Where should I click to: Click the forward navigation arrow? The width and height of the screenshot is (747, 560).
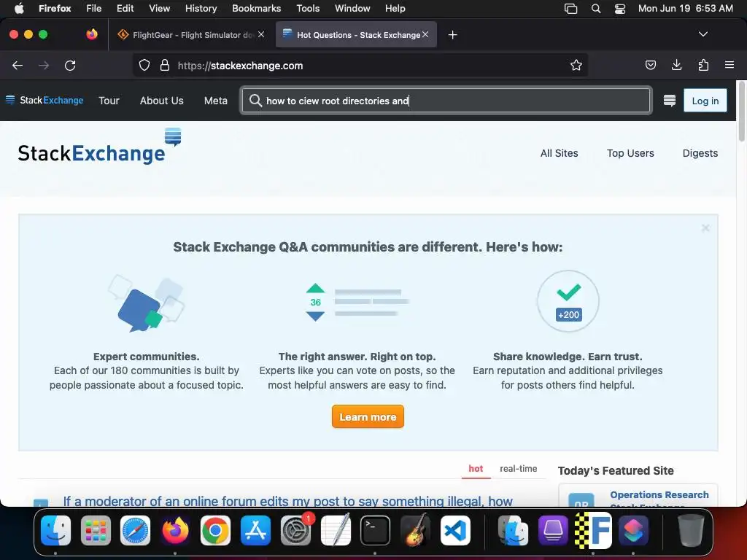pos(44,65)
